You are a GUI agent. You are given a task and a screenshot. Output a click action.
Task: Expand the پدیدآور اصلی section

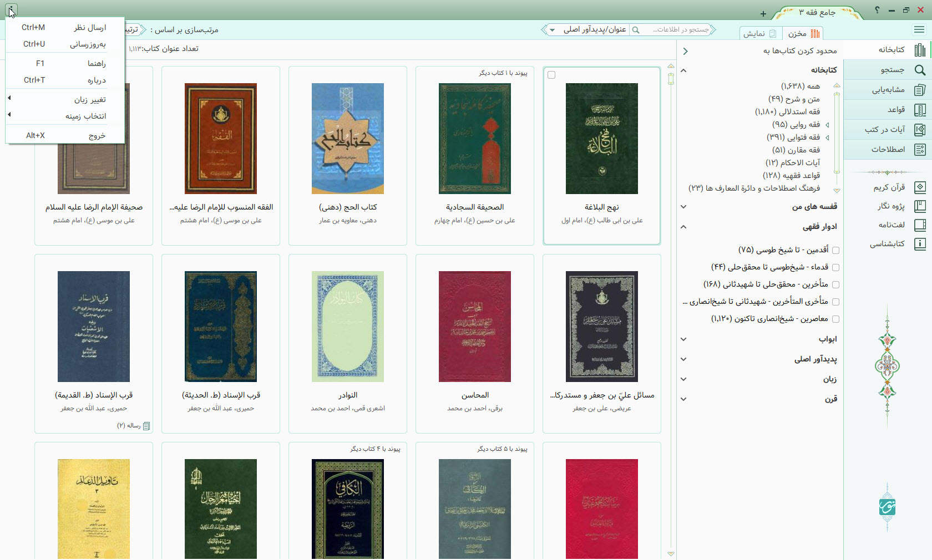(683, 359)
